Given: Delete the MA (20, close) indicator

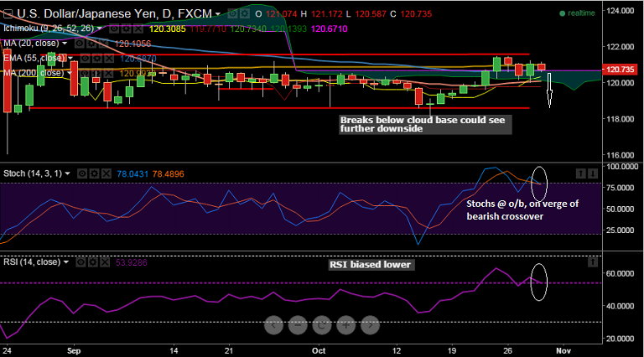Looking at the screenshot, I should (x=103, y=44).
